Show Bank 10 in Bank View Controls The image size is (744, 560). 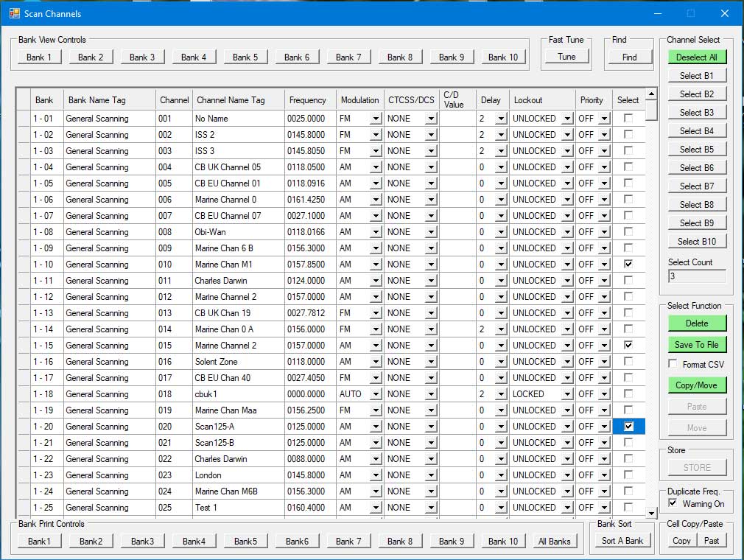pos(503,57)
